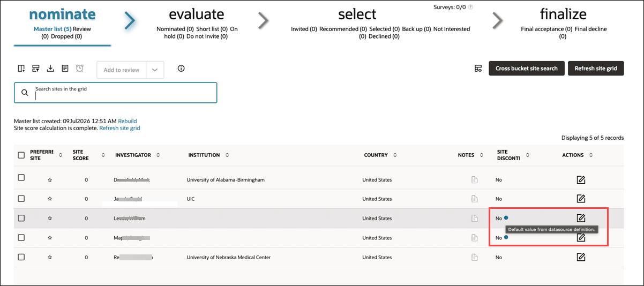Switch to the finalize stage
The image size is (644, 286).
563,14
